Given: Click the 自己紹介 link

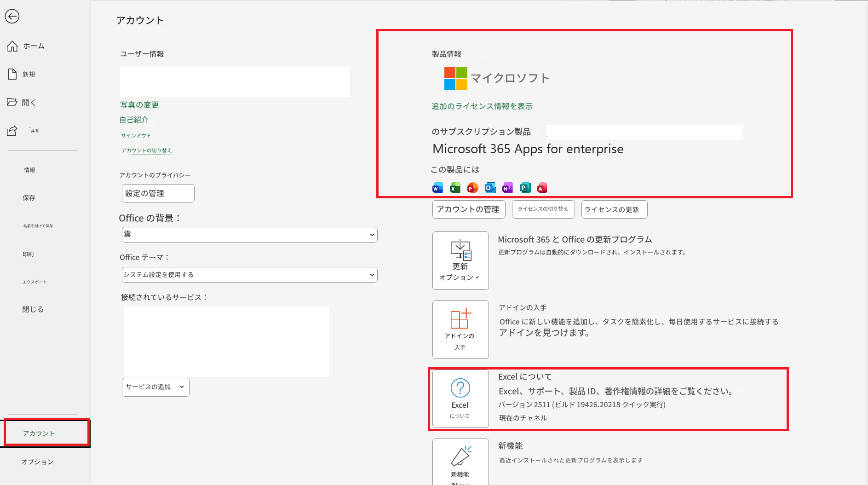Looking at the screenshot, I should click(134, 120).
